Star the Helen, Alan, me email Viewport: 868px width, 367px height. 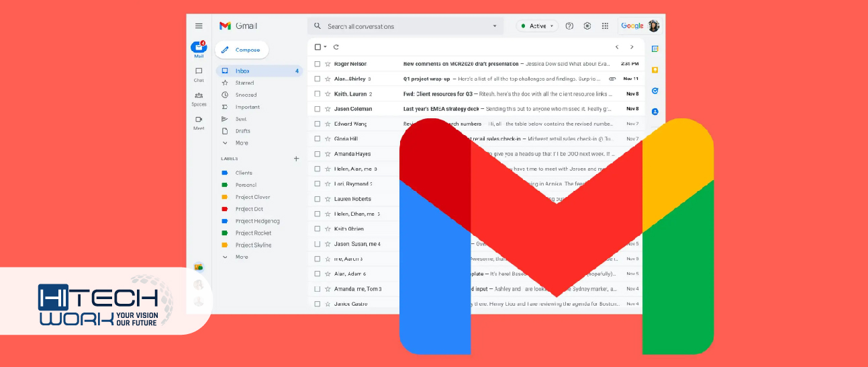(328, 169)
